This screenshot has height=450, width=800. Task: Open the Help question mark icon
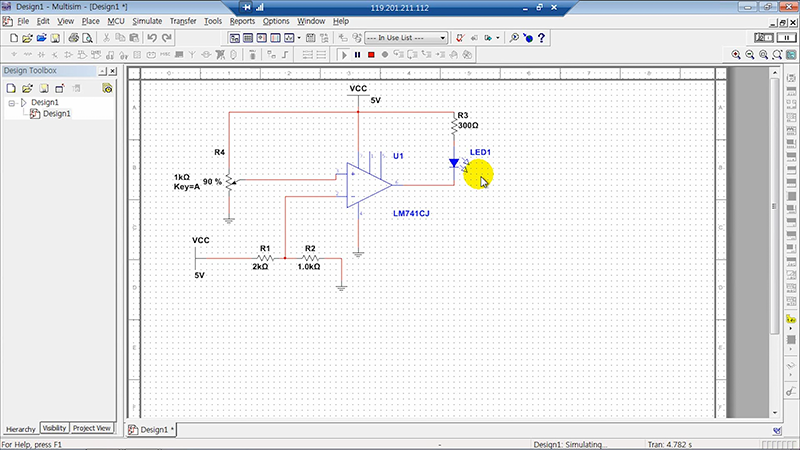tap(541, 38)
